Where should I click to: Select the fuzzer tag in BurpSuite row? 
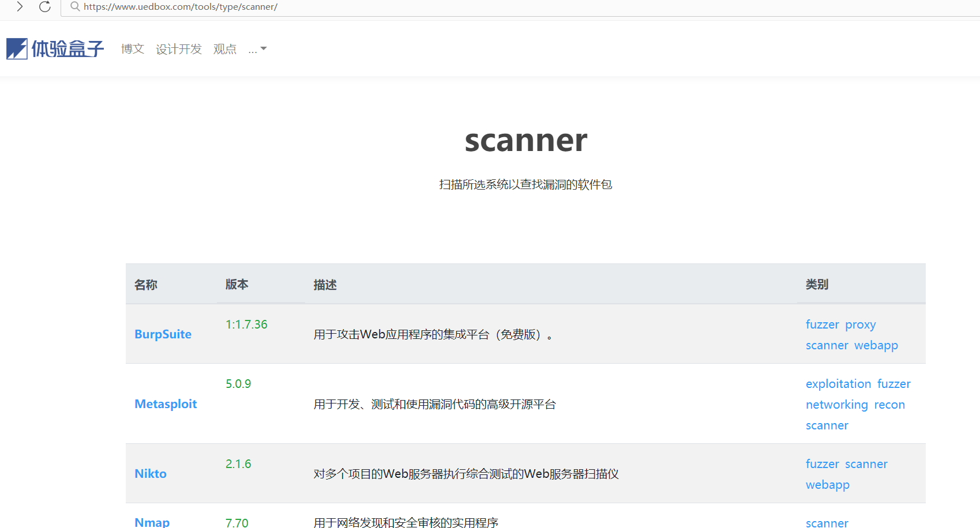click(823, 325)
